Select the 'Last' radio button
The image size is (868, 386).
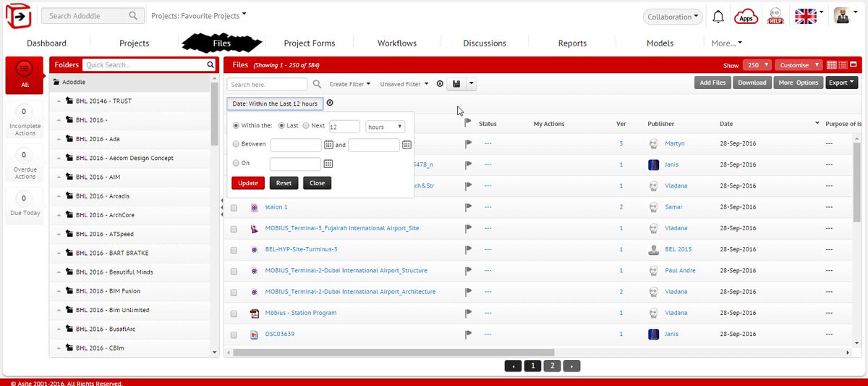tap(282, 126)
